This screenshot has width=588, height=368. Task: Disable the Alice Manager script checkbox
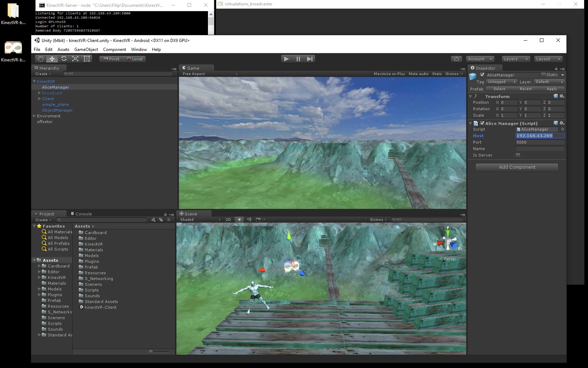[482, 123]
